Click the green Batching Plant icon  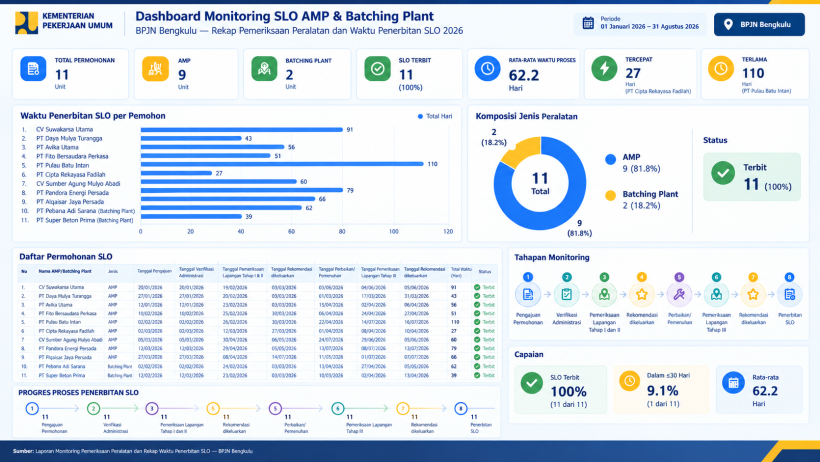click(x=264, y=69)
